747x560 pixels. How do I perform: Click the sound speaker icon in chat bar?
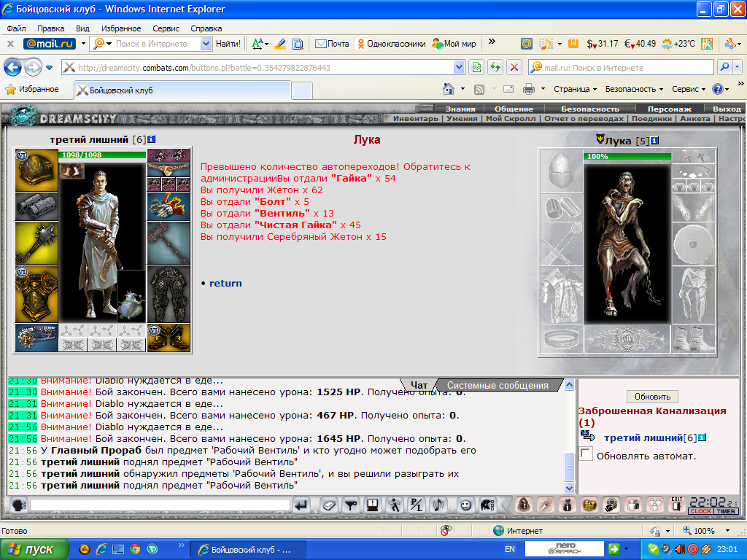(438, 505)
